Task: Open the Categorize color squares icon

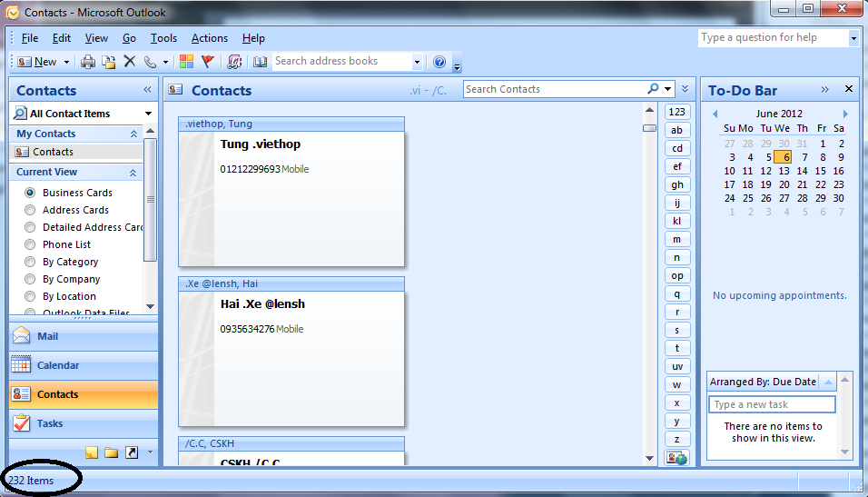Action: [186, 62]
